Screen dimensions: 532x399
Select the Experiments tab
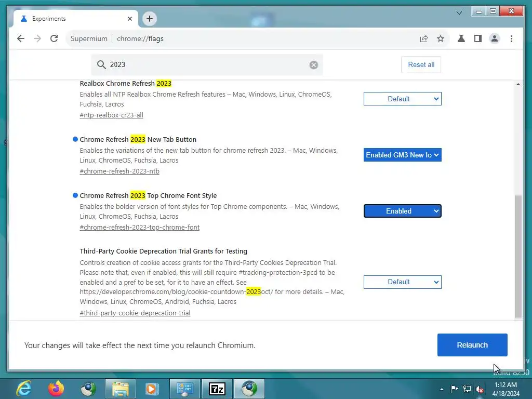(76, 19)
